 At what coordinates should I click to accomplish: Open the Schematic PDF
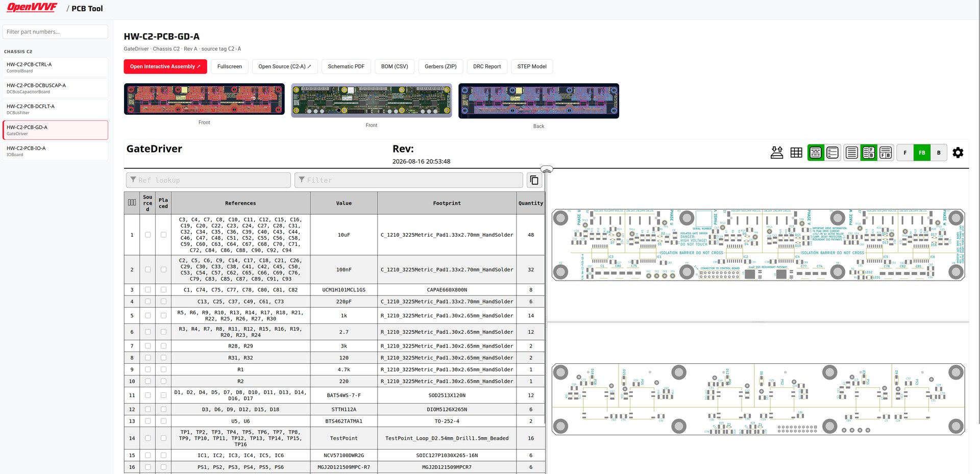[x=346, y=66]
